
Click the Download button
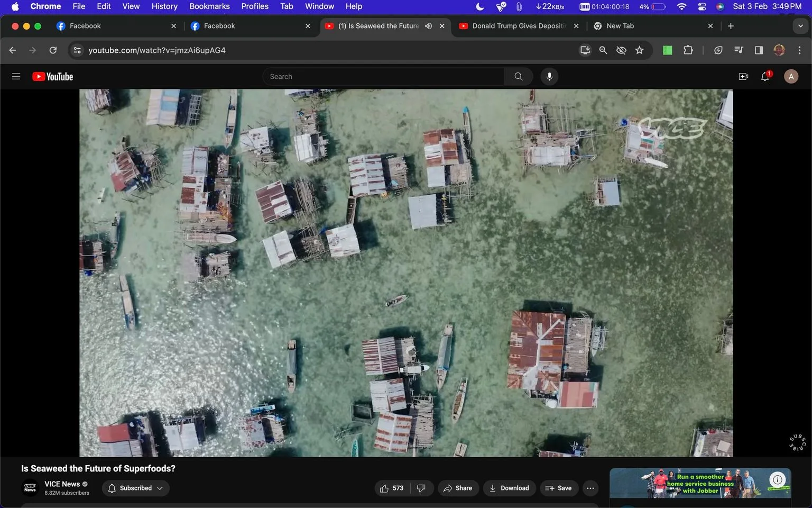click(509, 488)
